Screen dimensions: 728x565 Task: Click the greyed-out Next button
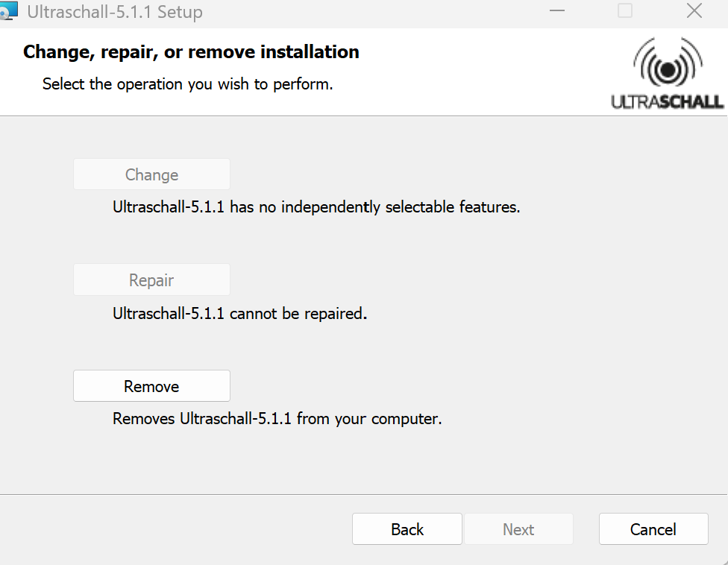pyautogui.click(x=518, y=529)
